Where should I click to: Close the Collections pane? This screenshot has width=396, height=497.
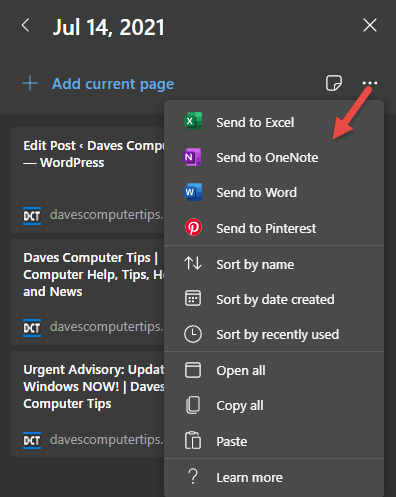(x=370, y=25)
